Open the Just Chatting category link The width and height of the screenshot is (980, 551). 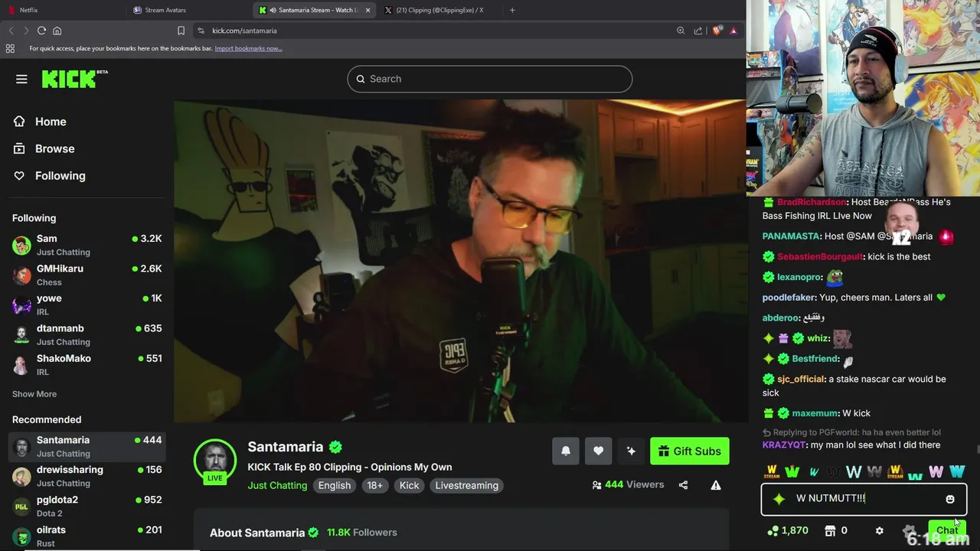(277, 485)
